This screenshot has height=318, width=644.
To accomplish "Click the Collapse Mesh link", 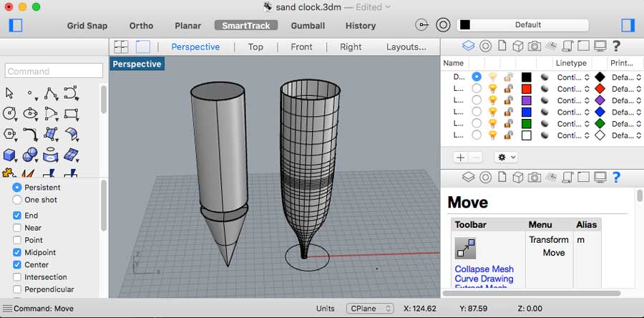I will coord(484,269).
